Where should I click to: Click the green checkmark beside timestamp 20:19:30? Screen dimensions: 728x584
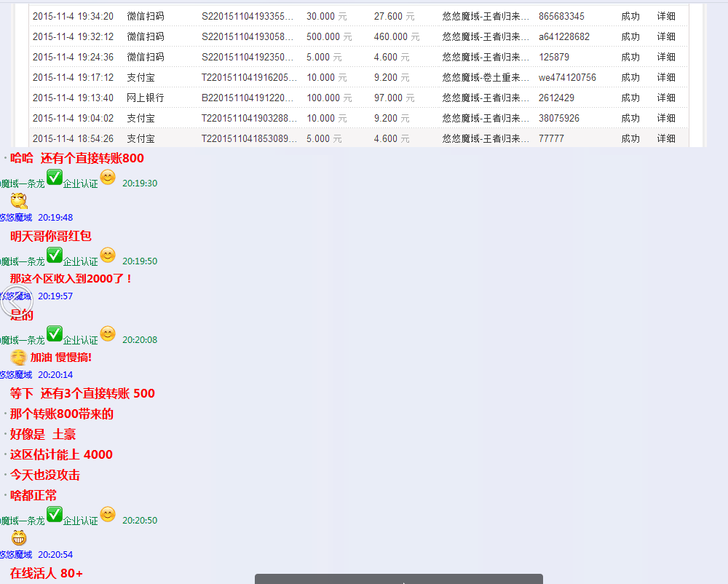point(55,177)
